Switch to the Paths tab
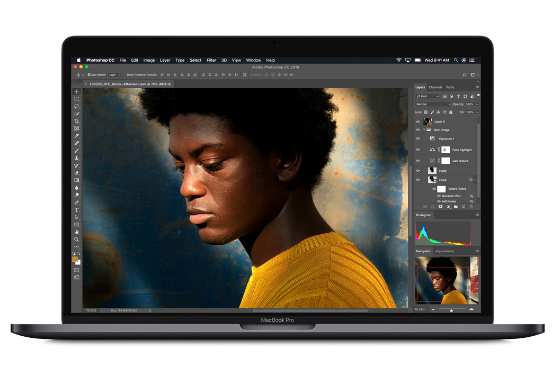The image size is (555, 385). point(450,87)
